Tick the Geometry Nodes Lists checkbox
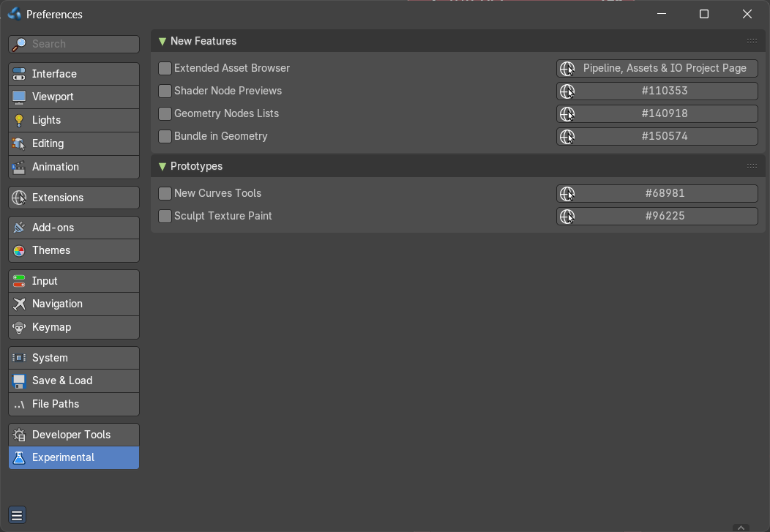Viewport: 770px width, 532px height. coord(165,113)
